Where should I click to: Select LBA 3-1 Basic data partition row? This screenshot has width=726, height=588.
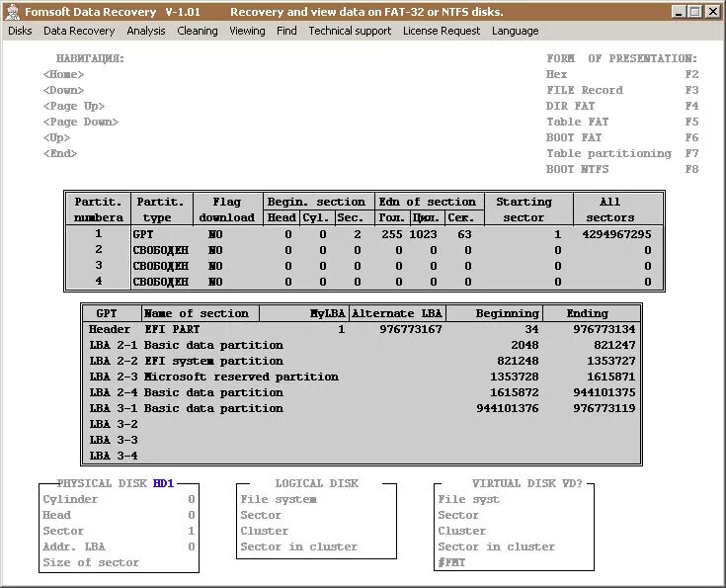coord(362,408)
